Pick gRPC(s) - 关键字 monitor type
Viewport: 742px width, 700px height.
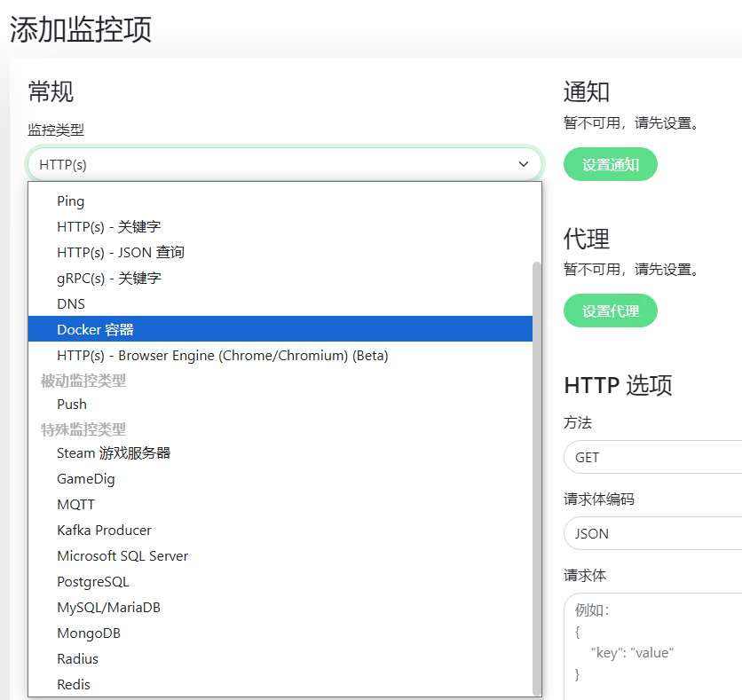click(108, 279)
